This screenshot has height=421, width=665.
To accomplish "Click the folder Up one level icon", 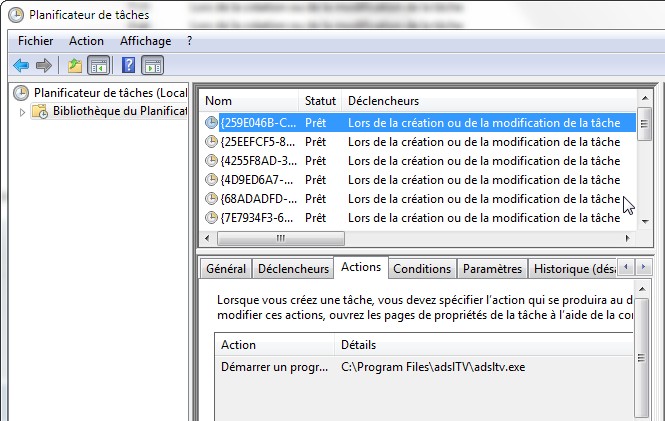I will click(75, 66).
